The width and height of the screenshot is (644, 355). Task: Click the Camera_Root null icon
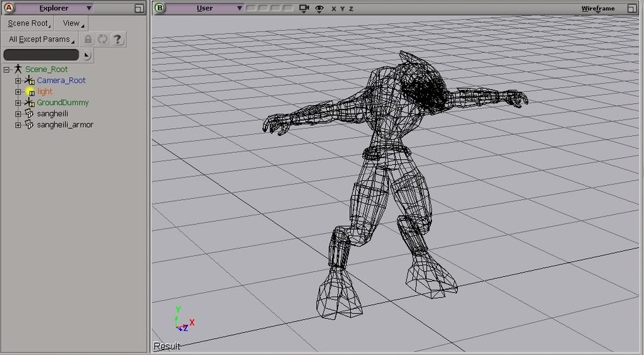click(29, 81)
